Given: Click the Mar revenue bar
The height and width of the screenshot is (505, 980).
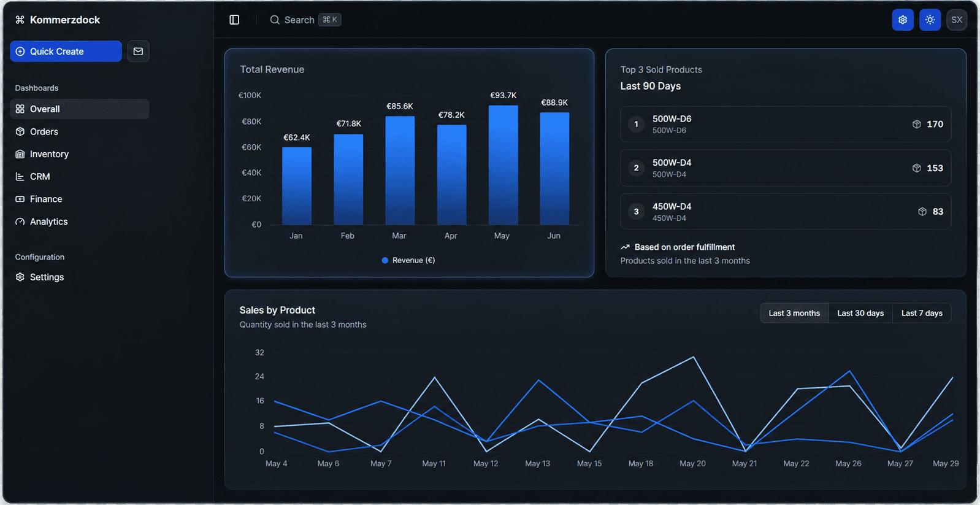Looking at the screenshot, I should (400, 171).
